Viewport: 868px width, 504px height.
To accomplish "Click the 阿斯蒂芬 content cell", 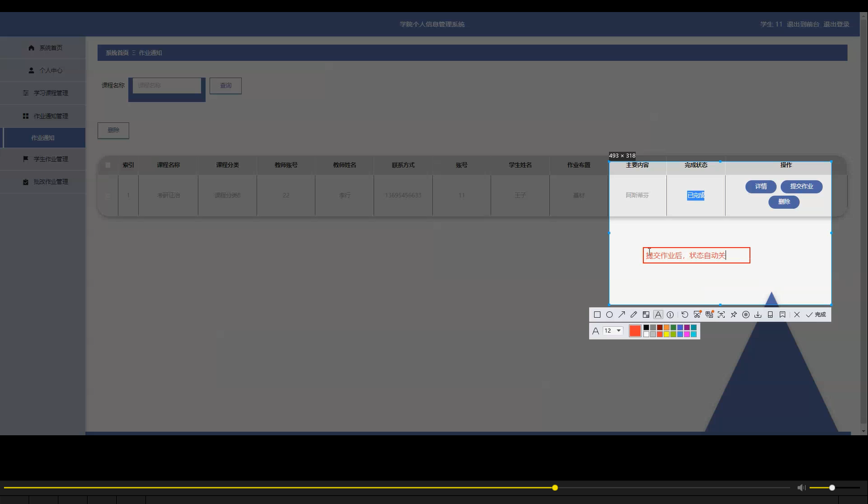I will (637, 195).
